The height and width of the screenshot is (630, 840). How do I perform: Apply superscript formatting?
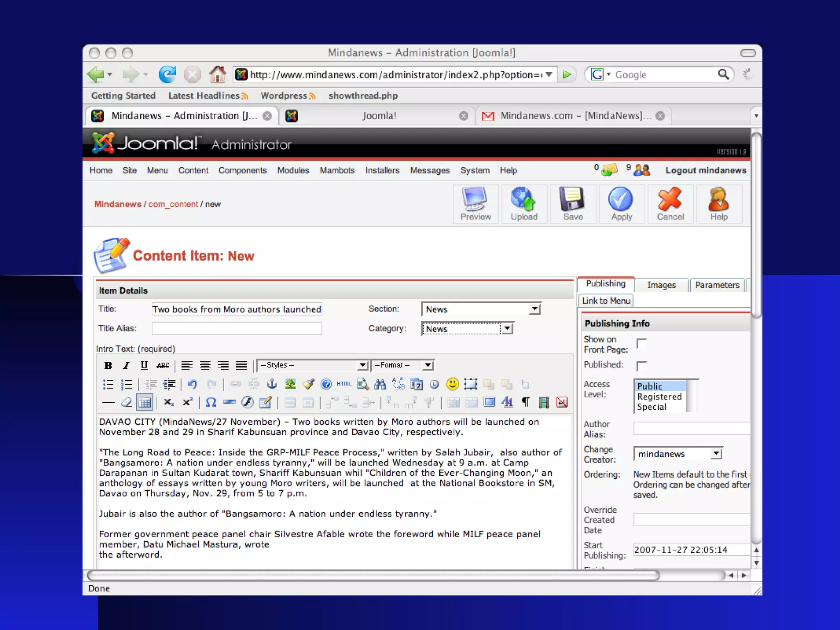click(187, 402)
